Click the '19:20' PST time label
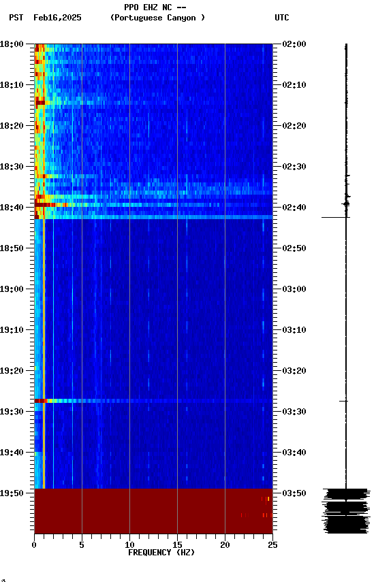The height and width of the screenshot is (588, 376). coord(12,372)
